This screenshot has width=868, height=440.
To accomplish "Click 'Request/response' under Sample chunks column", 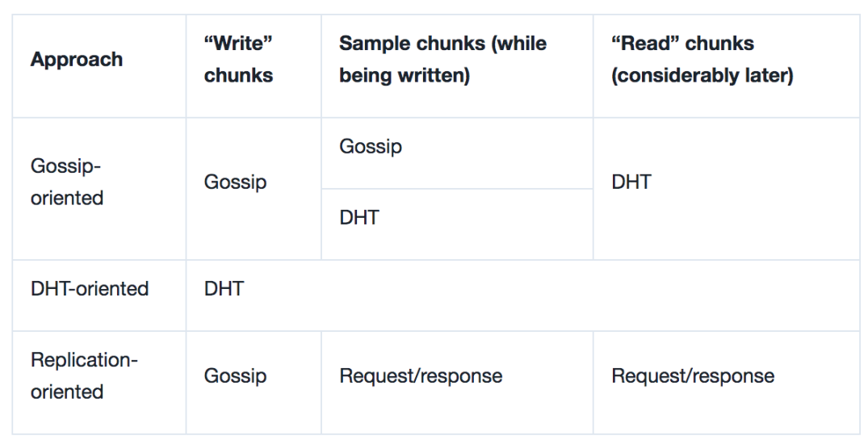I will coord(421,376).
